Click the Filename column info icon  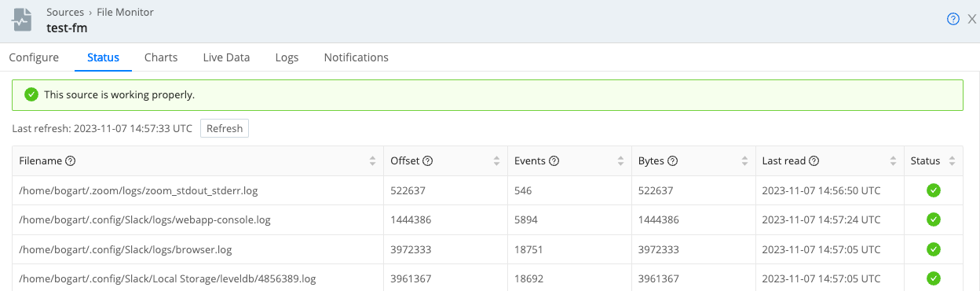70,161
